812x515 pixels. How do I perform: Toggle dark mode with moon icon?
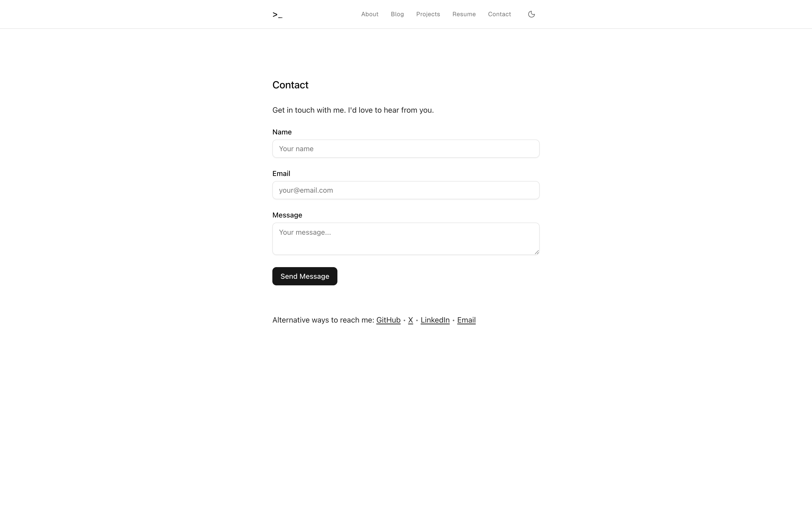coord(531,14)
